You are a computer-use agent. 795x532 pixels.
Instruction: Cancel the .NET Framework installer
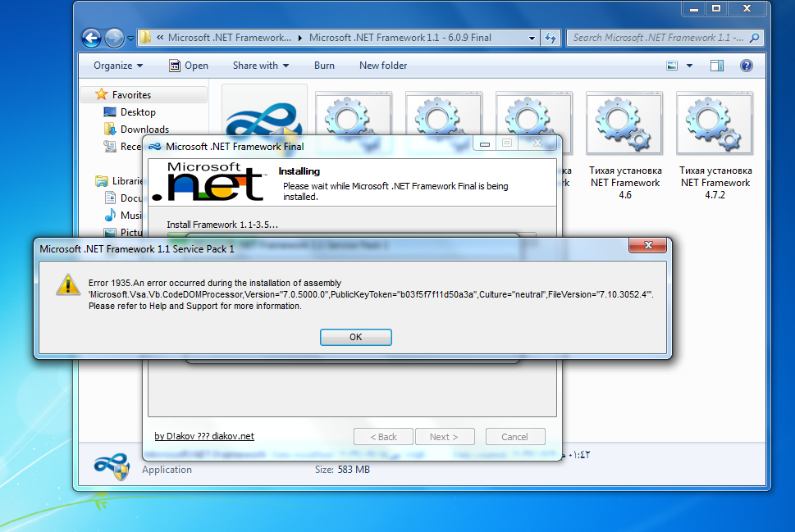pos(515,437)
